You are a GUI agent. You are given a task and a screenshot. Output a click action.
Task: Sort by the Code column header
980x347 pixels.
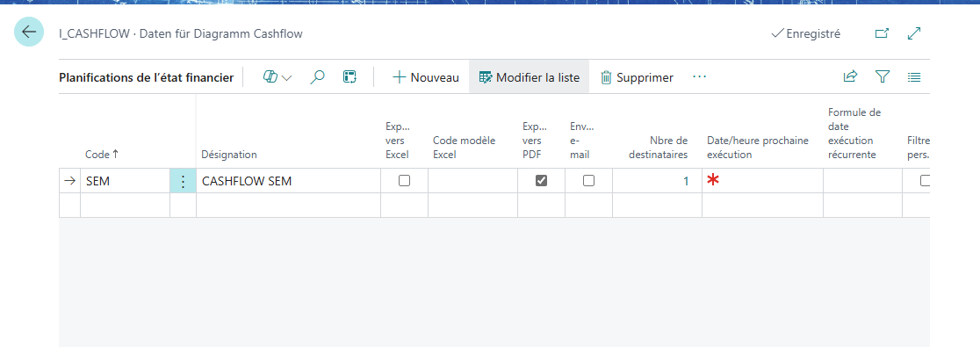point(102,154)
